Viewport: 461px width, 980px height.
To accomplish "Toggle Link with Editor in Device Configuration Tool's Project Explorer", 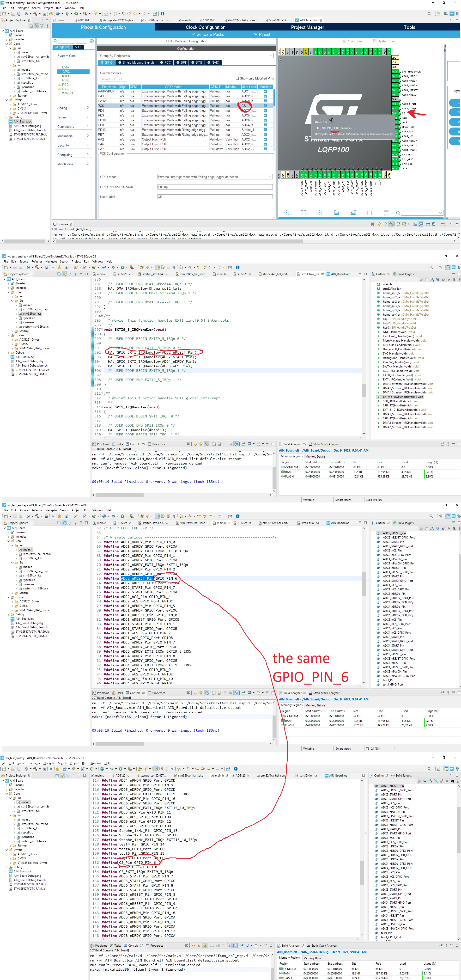I will [x=37, y=26].
